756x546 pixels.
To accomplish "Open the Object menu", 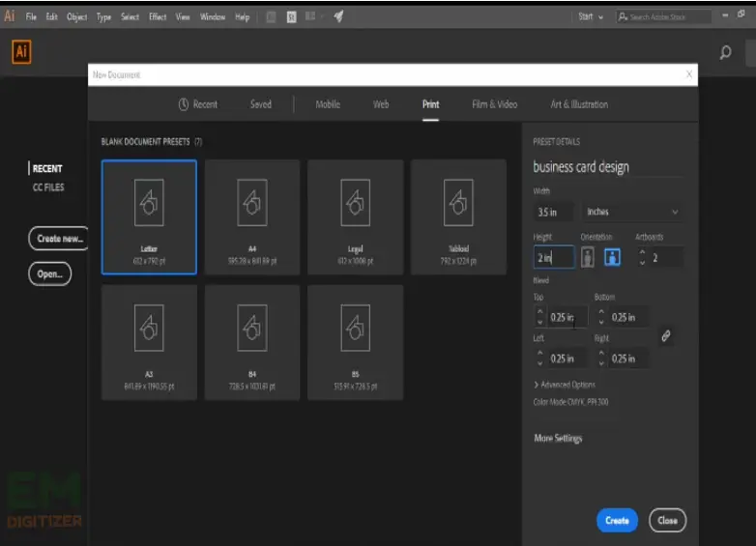I will (76, 16).
